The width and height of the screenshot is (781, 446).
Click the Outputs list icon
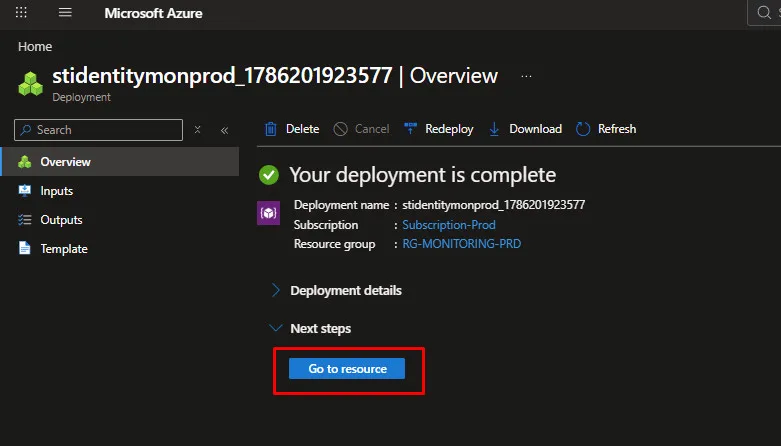[24, 220]
